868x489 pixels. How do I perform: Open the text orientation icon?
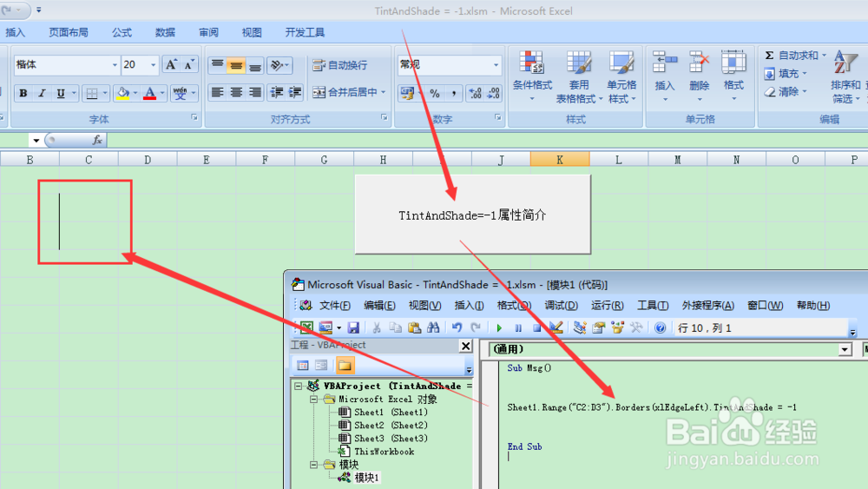(x=276, y=65)
